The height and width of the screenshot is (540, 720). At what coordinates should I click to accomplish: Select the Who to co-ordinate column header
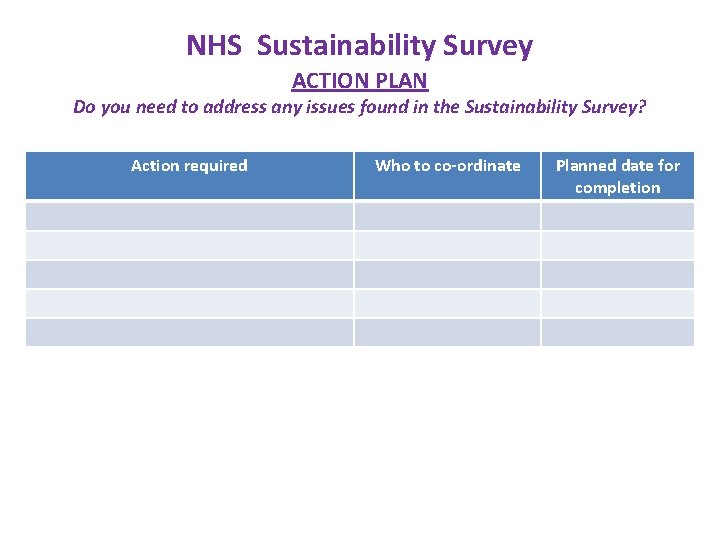coord(447,166)
